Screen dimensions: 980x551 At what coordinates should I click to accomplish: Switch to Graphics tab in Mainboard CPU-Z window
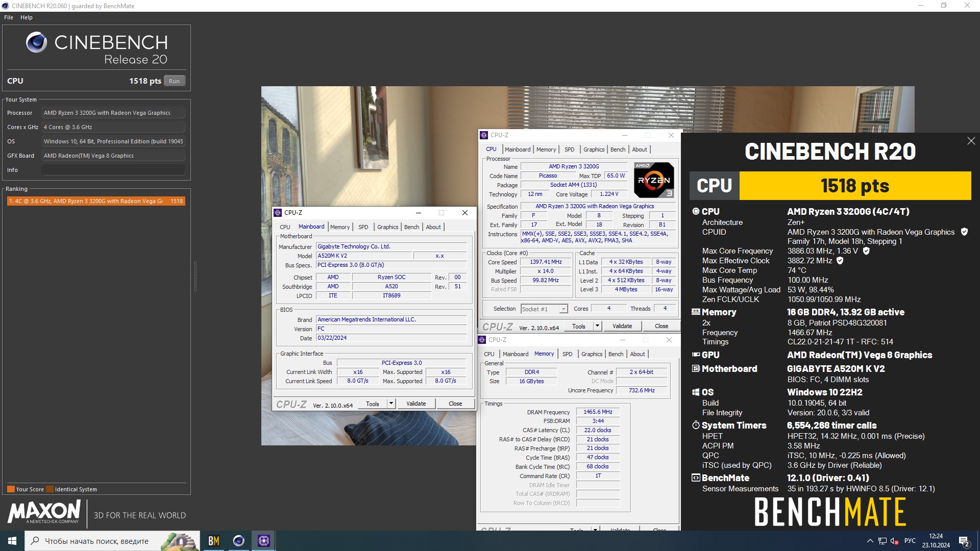(x=388, y=227)
